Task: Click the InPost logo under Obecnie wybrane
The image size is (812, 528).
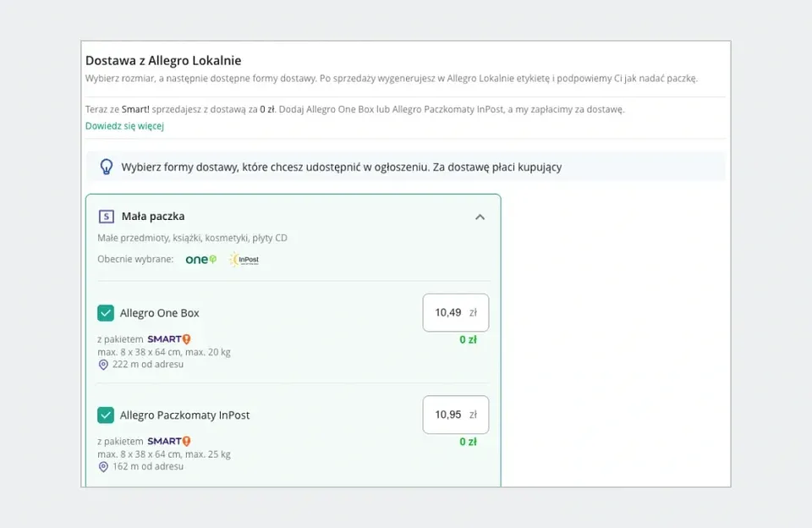Action: tap(244, 260)
